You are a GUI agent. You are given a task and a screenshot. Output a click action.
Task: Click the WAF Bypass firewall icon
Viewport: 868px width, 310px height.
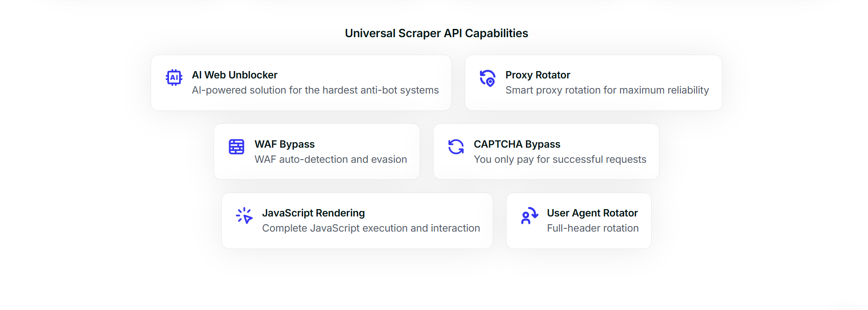[x=237, y=147]
